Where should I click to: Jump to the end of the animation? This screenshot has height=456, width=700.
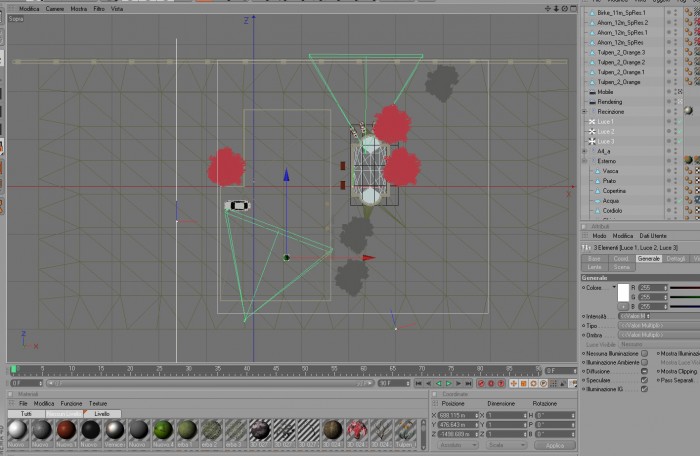[x=468, y=383]
